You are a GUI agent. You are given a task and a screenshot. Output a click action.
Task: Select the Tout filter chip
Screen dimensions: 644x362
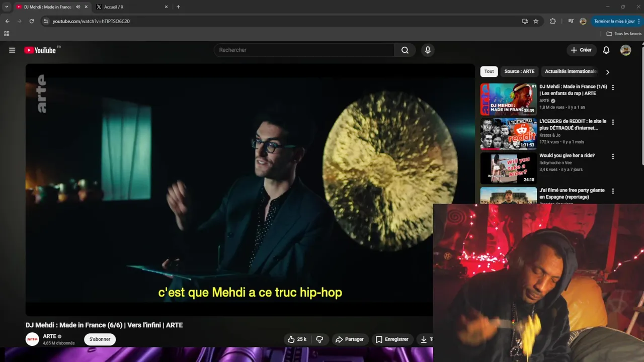pos(489,71)
